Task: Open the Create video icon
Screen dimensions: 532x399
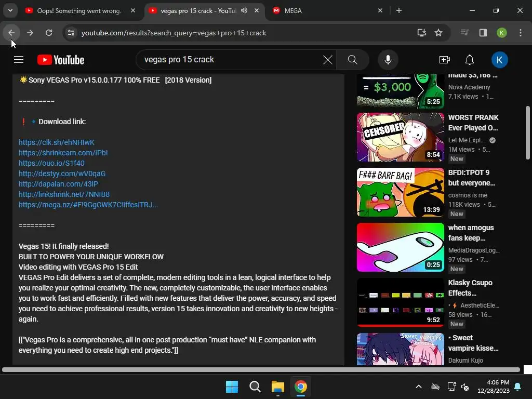Action: pos(445,60)
